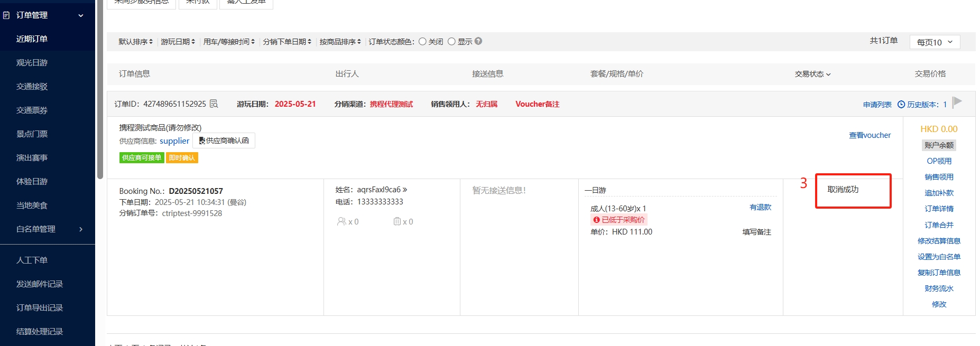Select the 显示 radio for order status color
The height and width of the screenshot is (346, 980).
[451, 41]
